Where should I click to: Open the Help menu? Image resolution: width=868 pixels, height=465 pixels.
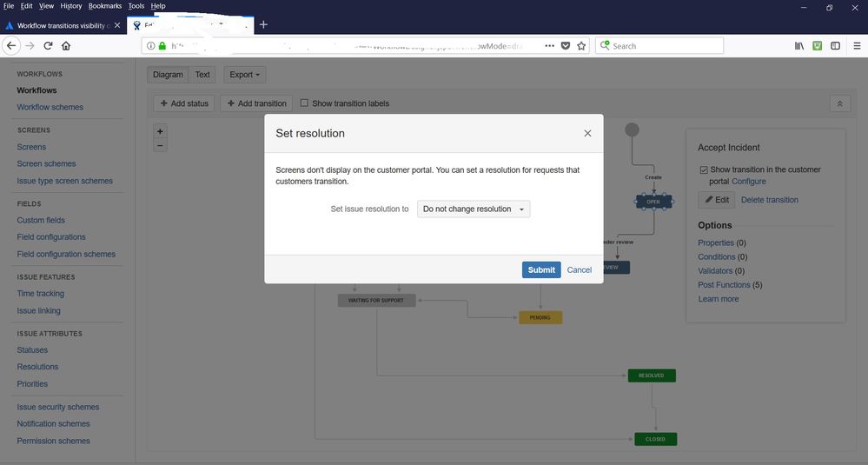pyautogui.click(x=158, y=5)
